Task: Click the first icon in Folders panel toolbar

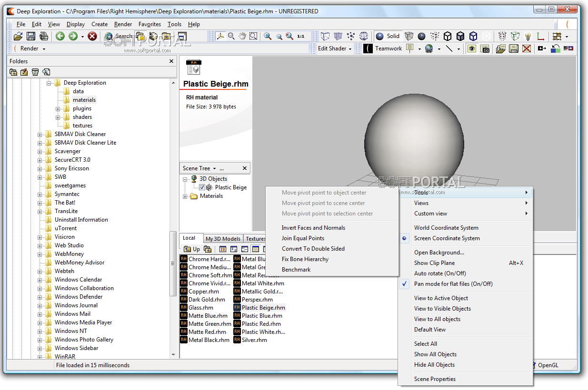Action: 13,72
